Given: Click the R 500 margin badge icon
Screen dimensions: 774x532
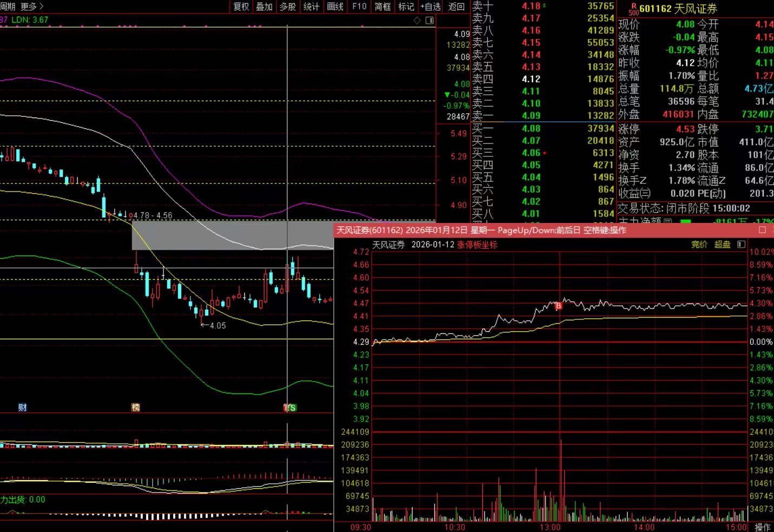Looking at the screenshot, I should point(634,9).
